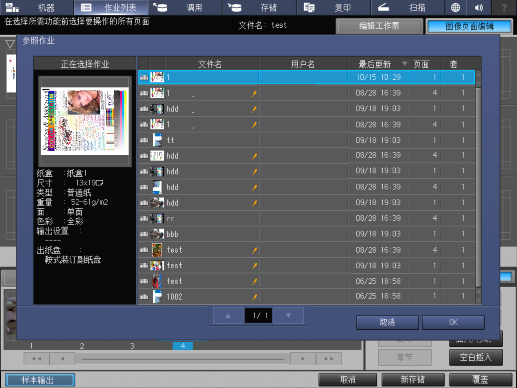Viewport: 517px width, 388px height.
Task: Select the job named bbb
Action: click(x=306, y=234)
